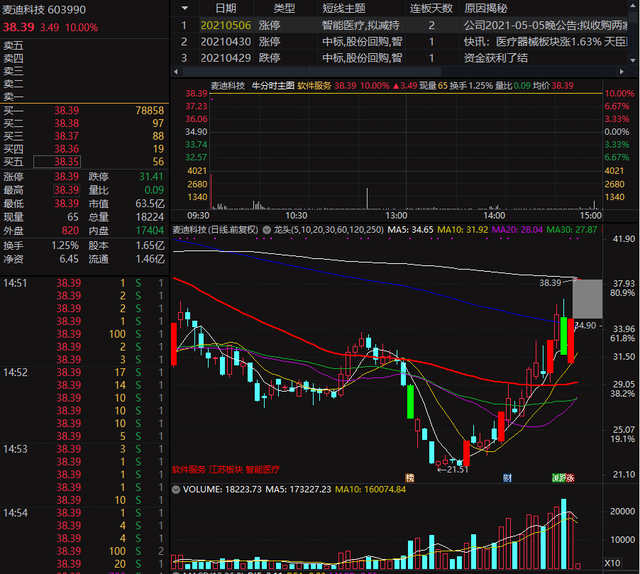This screenshot has height=574, width=640.
Task: Click the X10 volume scale button
Action: [x=612, y=563]
